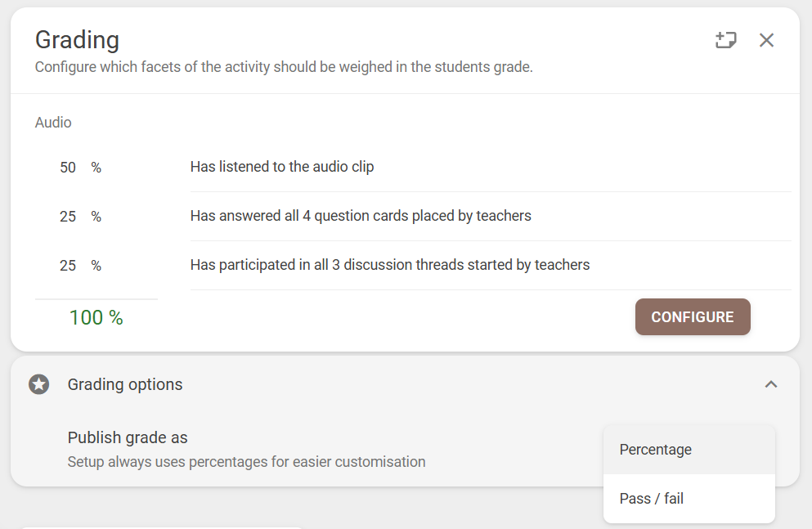Screen dimensions: 812x529
Task: Click the star icon beside Grading options
Action: coord(38,384)
